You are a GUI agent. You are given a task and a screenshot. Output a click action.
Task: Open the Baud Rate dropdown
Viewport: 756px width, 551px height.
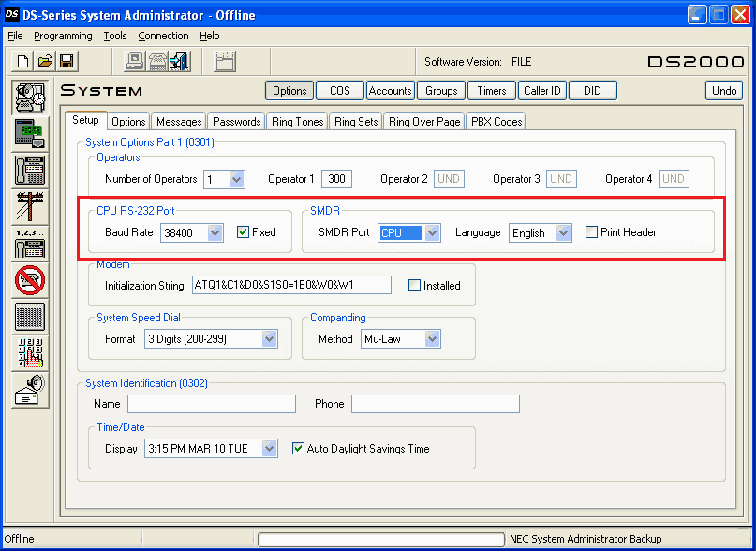pyautogui.click(x=215, y=233)
